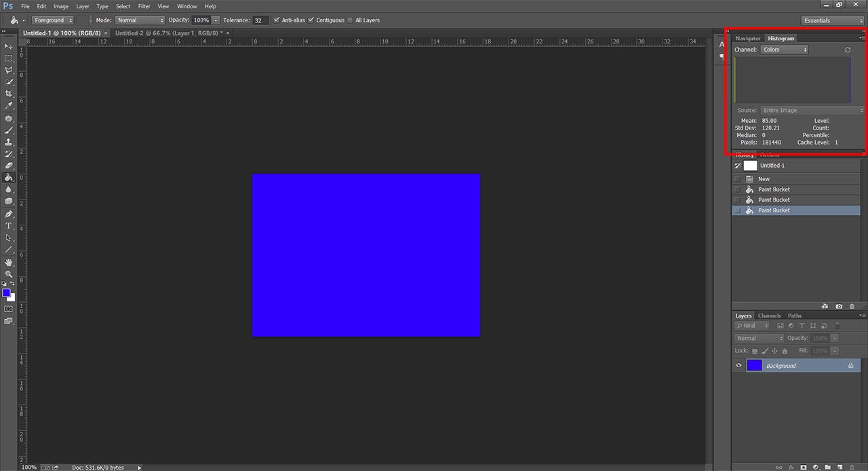868x471 pixels.
Task: Enable the All Layers checkbox
Action: point(350,20)
